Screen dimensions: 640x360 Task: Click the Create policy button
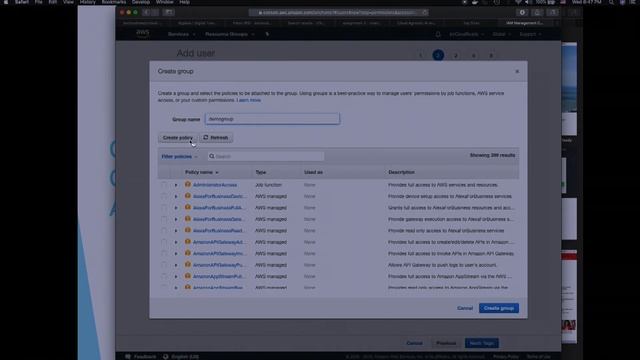[178, 138]
